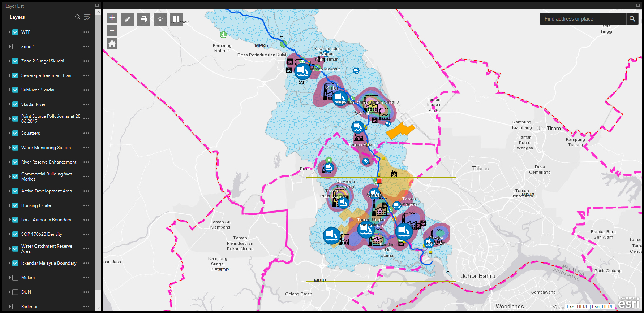The width and height of the screenshot is (644, 313).
Task: Click the zoom out minus button
Action: point(112,31)
